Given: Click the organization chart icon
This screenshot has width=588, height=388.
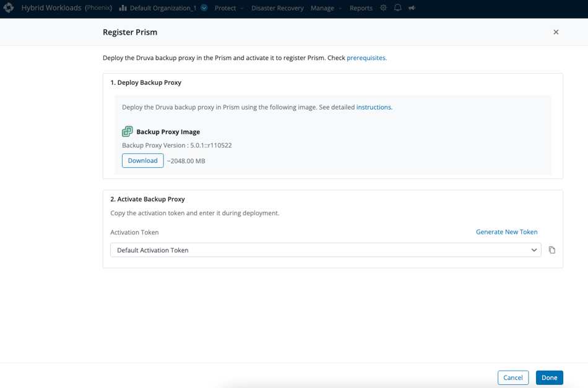Looking at the screenshot, I should [x=123, y=8].
